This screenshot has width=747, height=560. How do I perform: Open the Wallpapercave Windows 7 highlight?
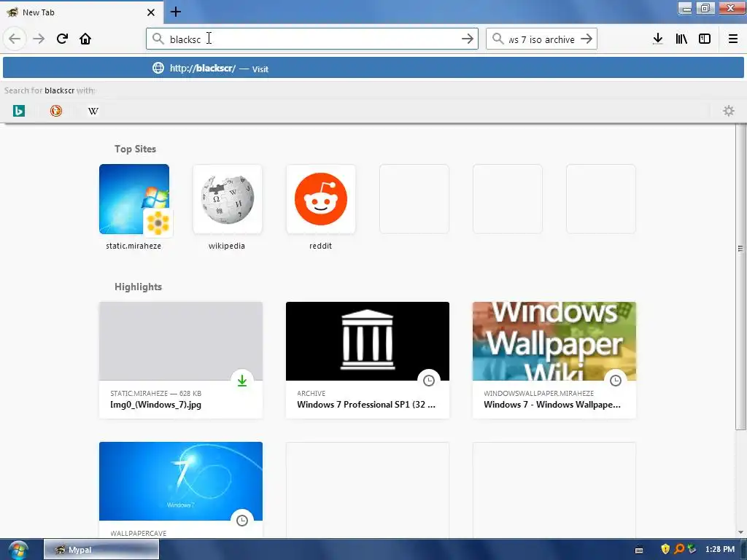pyautogui.click(x=181, y=489)
